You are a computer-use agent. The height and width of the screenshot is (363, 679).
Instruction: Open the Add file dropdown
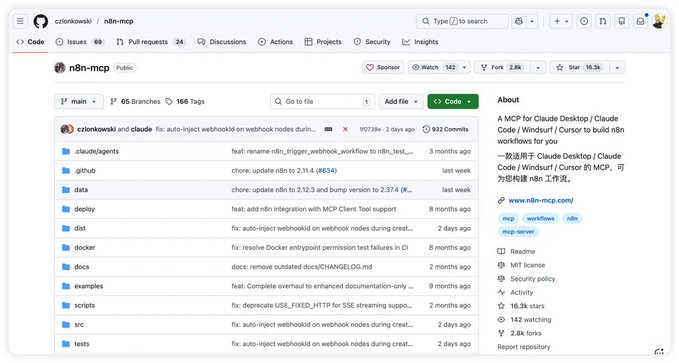point(401,101)
